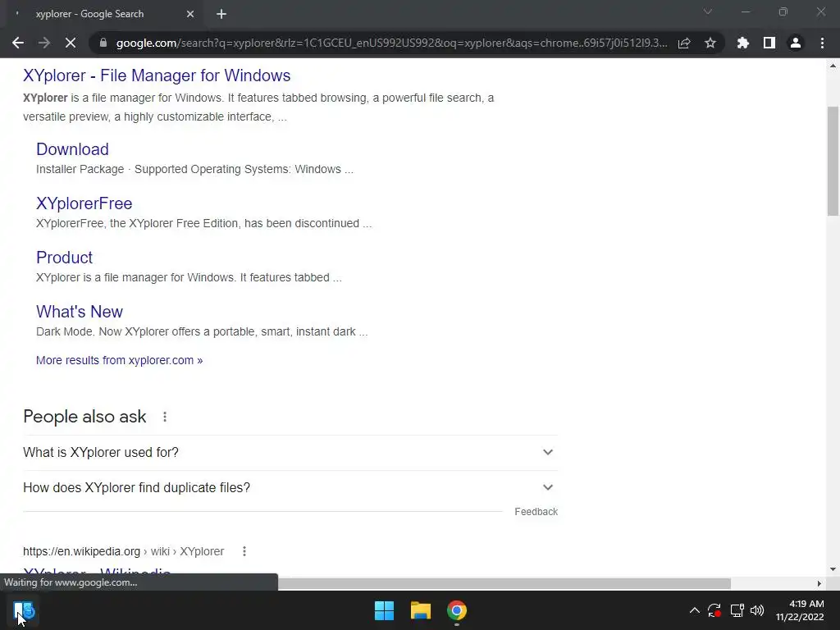
Task: Click the scroll-down arrow on vertical scrollbar
Action: point(833,569)
